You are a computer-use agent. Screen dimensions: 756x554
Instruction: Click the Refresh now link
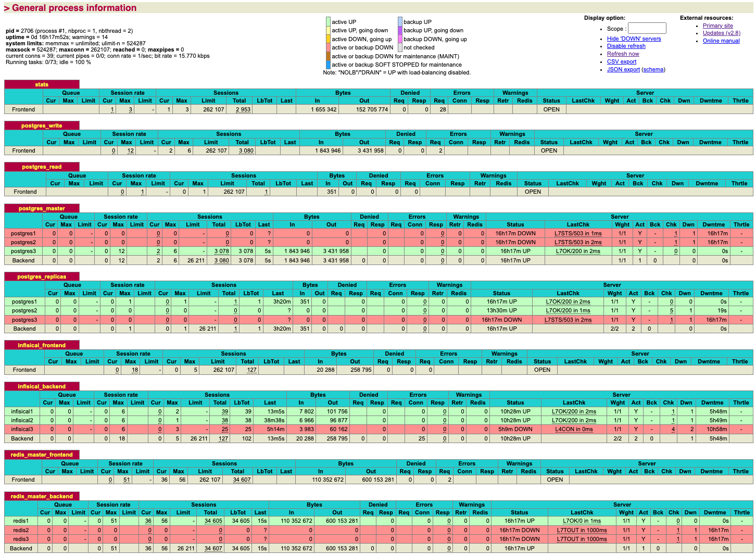(x=623, y=54)
